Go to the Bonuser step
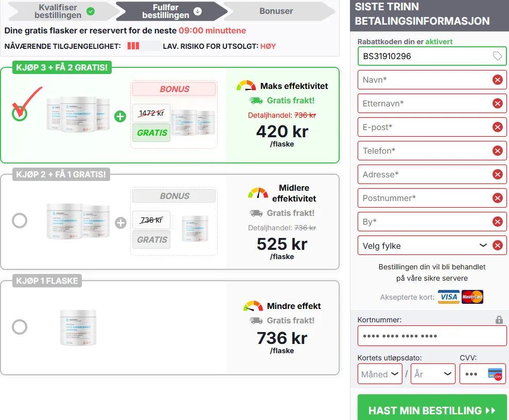 (276, 11)
